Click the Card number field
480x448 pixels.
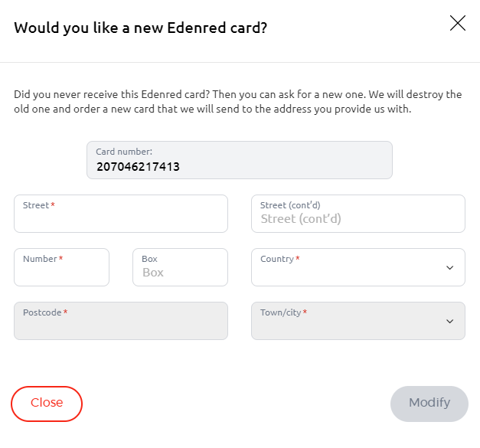(239, 160)
